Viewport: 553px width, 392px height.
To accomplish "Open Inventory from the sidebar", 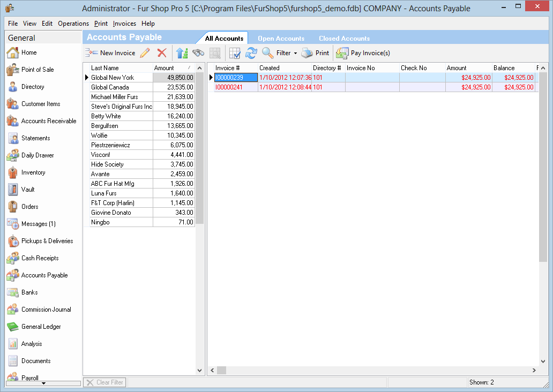I will (33, 172).
